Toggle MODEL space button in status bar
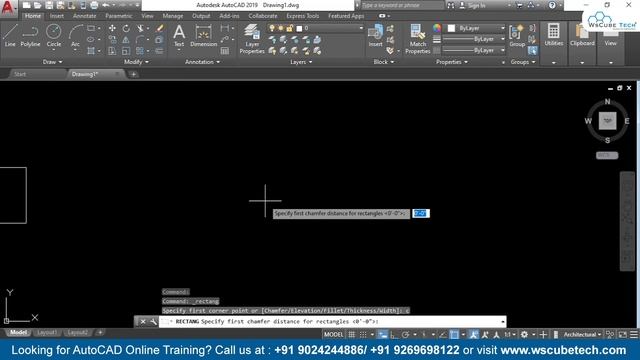The width and height of the screenshot is (640, 360). pyautogui.click(x=333, y=335)
